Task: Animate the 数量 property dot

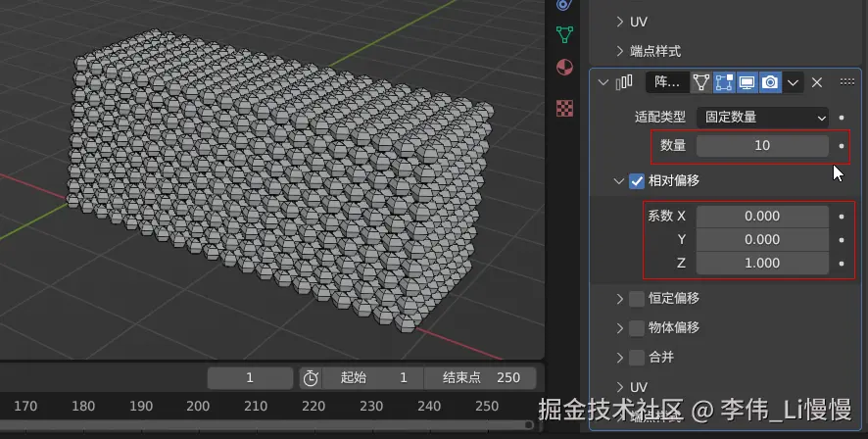Action: [842, 146]
